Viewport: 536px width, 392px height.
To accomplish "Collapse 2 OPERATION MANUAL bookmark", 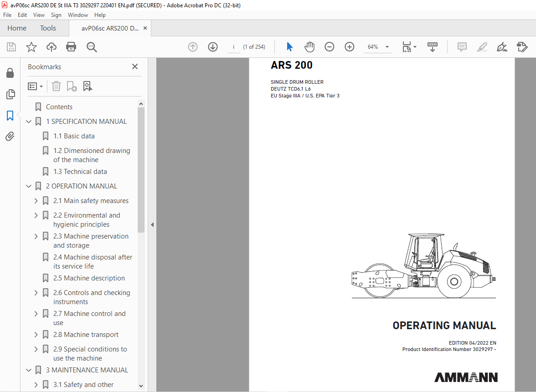I will click(29, 186).
